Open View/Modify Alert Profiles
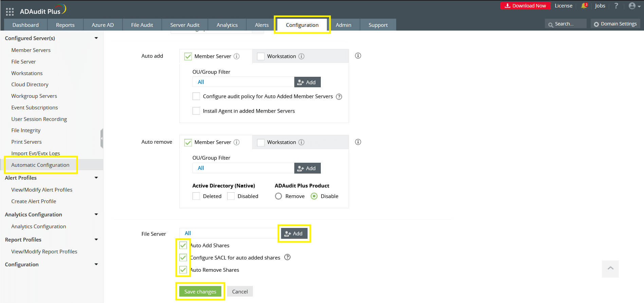 42,190
